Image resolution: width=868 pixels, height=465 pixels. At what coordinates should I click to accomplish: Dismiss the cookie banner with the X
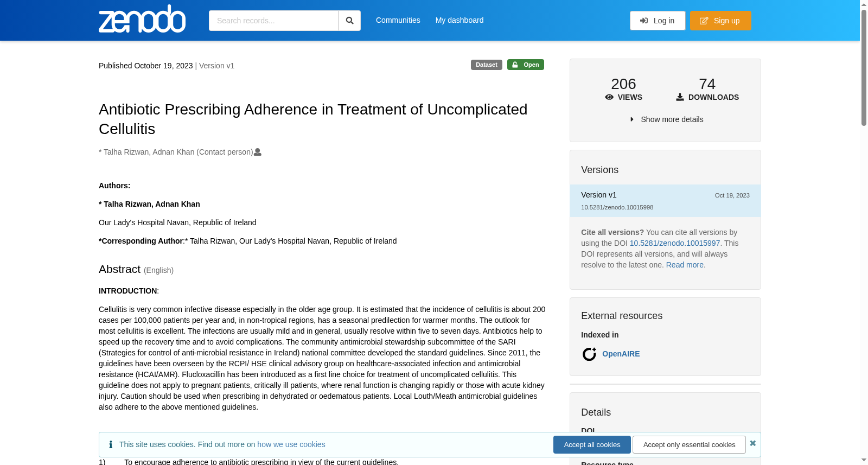(x=752, y=443)
